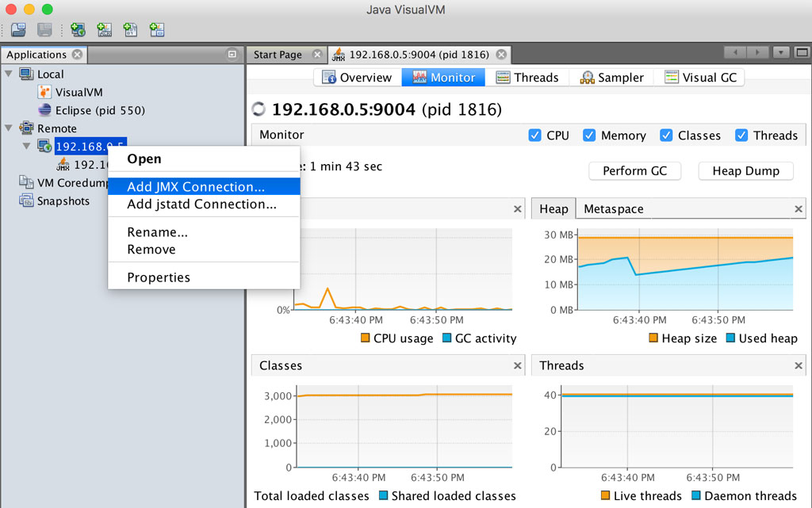Click the Heap Dump button
Image resolution: width=812 pixels, height=508 pixels.
[745, 170]
